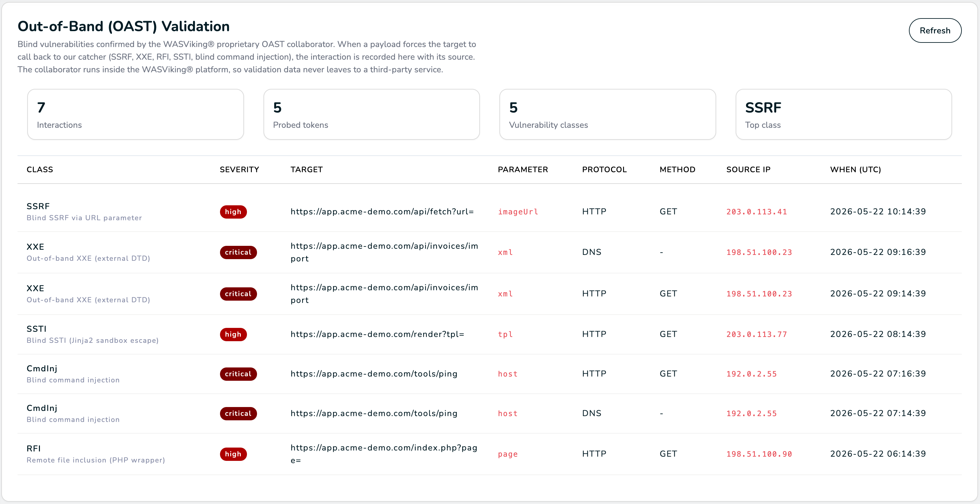Screen dimensions: 980x504
Task: Click 'Blind SSTI (Jinja2 sandbox escape)' description
Action: coord(92,341)
